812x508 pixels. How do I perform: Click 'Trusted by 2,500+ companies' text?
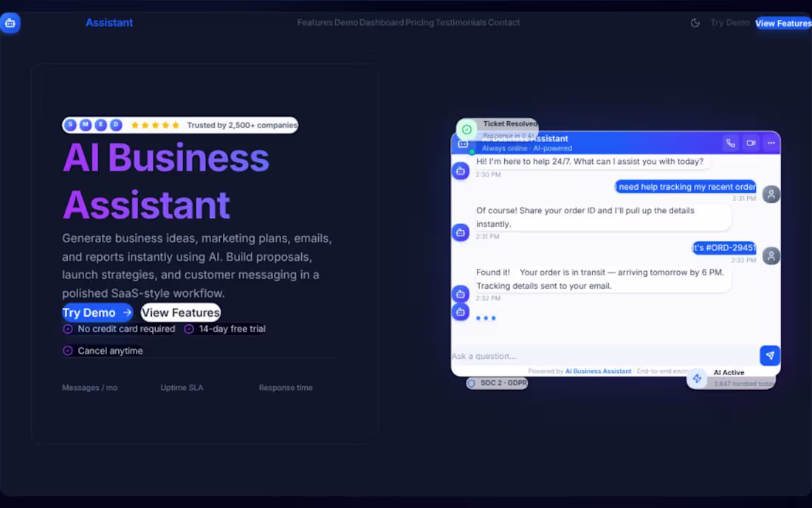point(242,126)
